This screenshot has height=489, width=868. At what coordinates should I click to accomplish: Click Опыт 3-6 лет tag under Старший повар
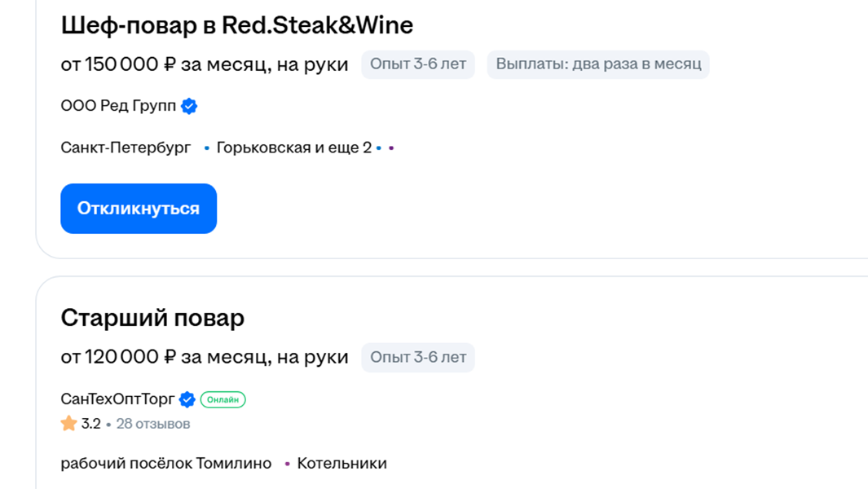[x=418, y=357]
